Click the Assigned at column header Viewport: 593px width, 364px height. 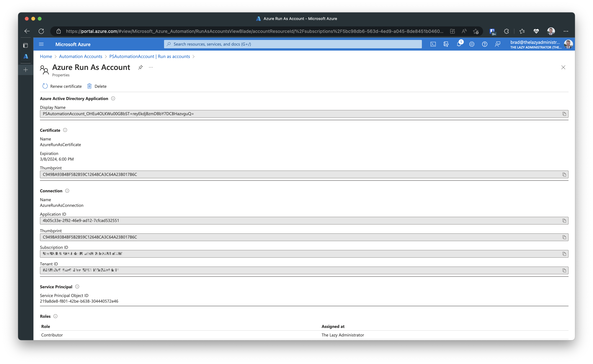pos(333,326)
